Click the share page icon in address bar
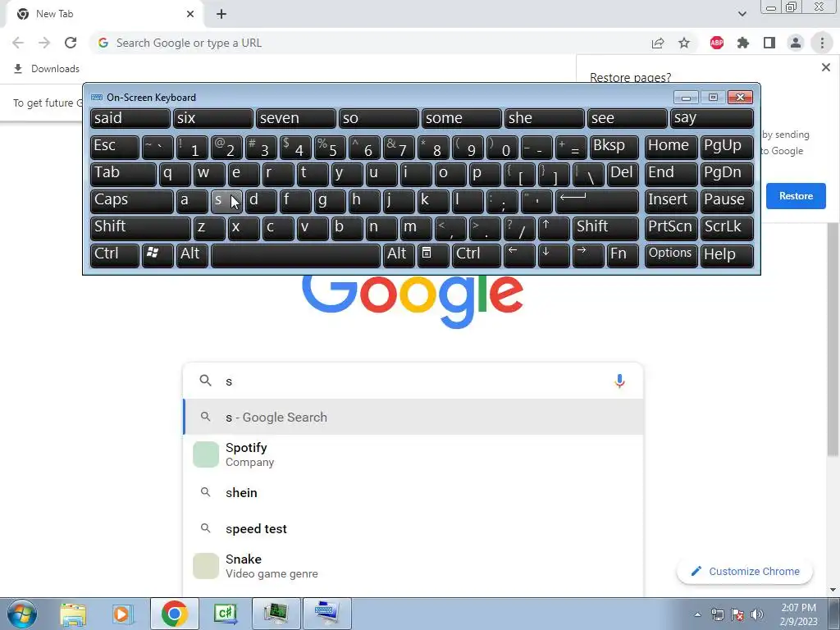840x630 pixels. coord(658,43)
